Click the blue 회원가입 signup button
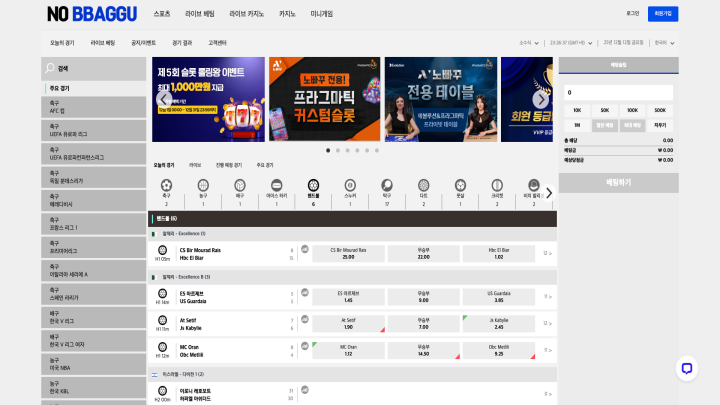This screenshot has height=405, width=720. click(661, 14)
